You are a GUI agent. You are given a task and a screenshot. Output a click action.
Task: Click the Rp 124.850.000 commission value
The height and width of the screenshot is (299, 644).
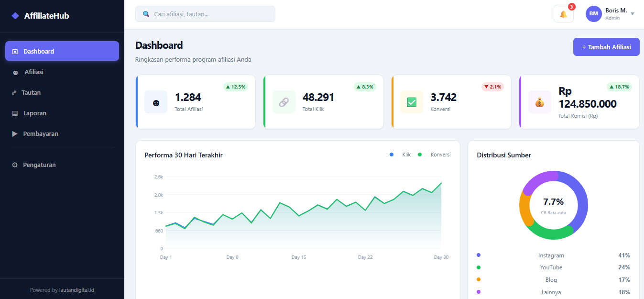tap(588, 98)
